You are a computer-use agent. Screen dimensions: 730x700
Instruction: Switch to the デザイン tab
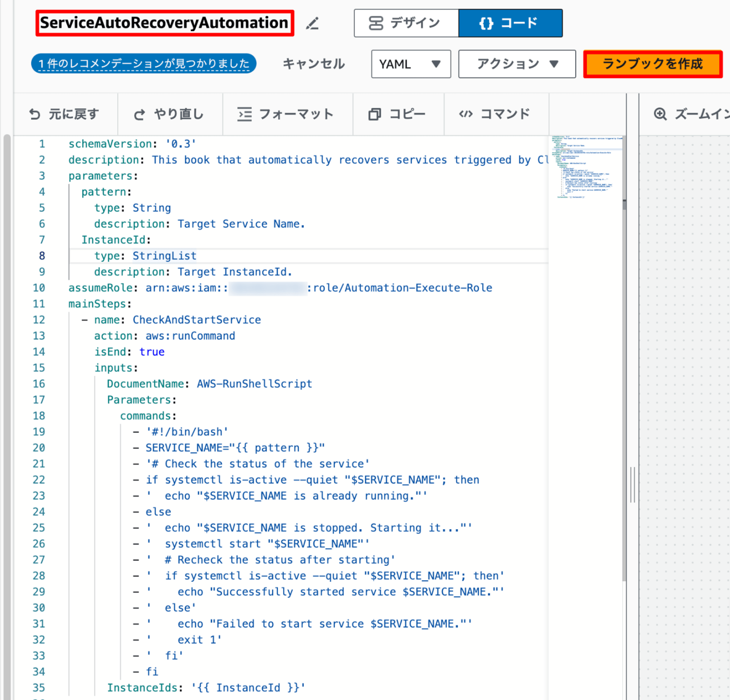click(406, 23)
